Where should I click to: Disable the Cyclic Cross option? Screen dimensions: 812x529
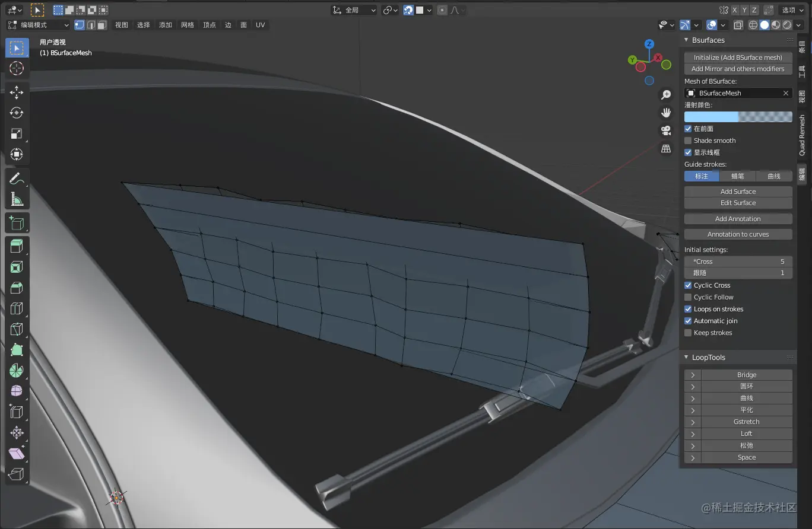coord(688,285)
